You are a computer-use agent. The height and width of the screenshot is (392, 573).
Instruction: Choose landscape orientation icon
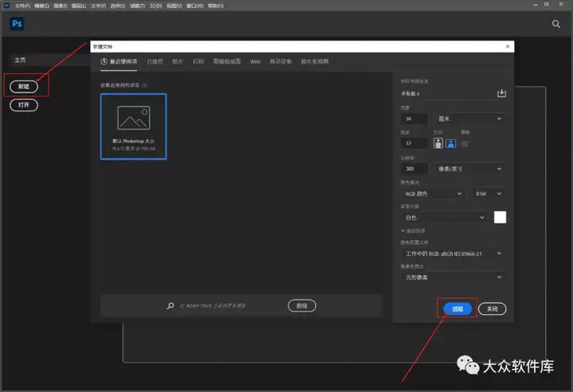[x=450, y=143]
